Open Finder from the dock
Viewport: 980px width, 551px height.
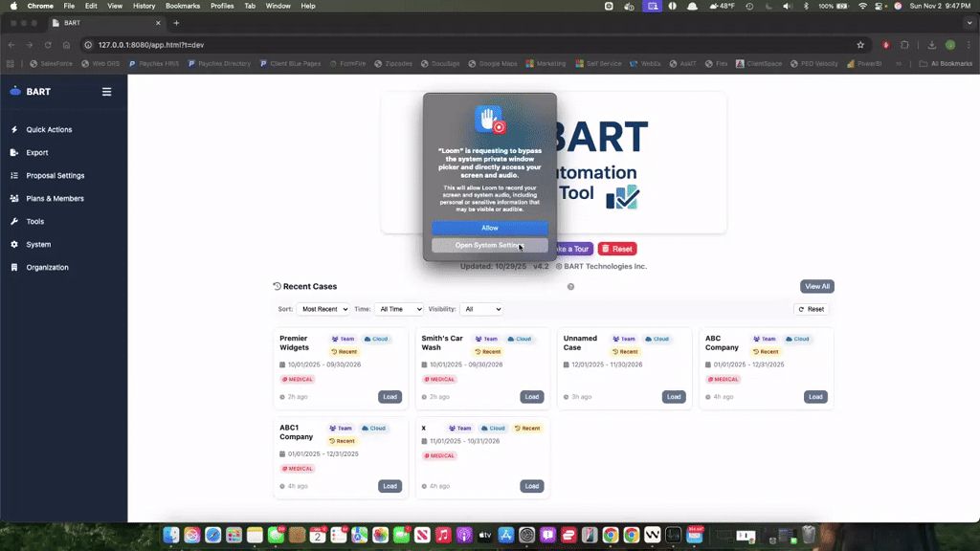(171, 535)
